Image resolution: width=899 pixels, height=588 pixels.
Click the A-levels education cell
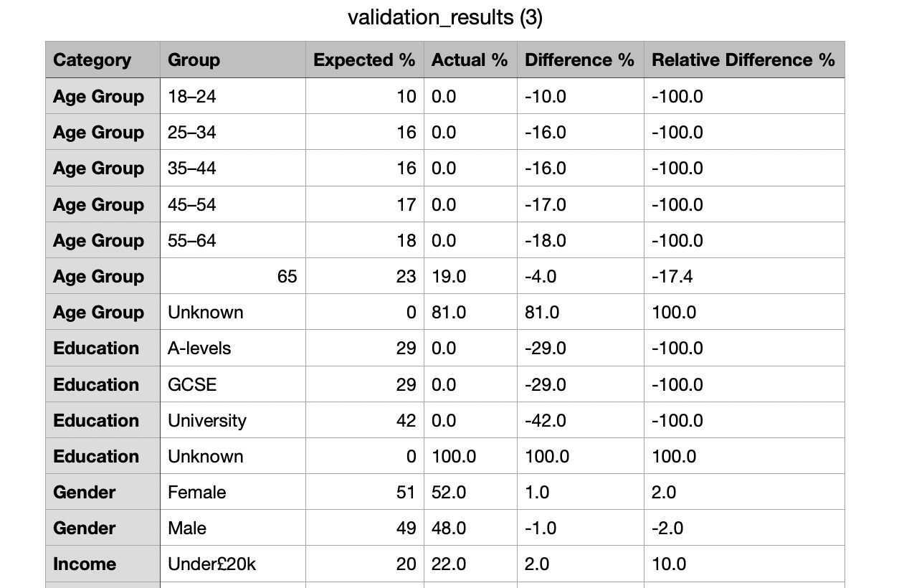pos(199,348)
